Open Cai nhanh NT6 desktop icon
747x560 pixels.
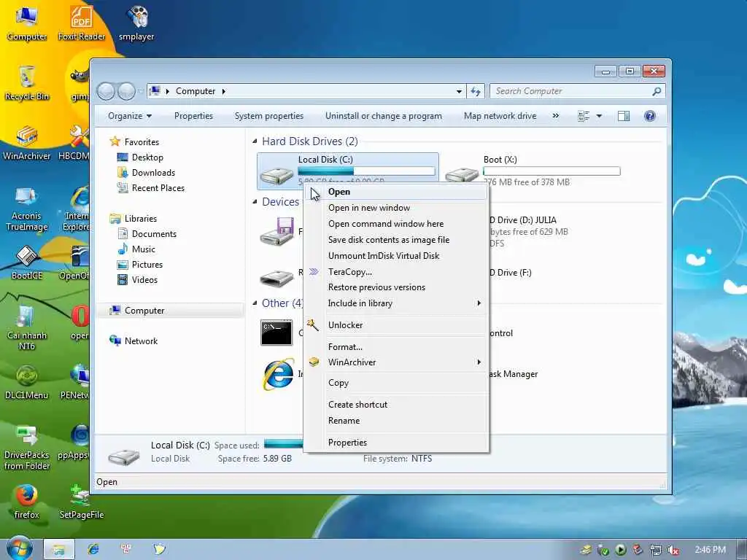pos(27,327)
